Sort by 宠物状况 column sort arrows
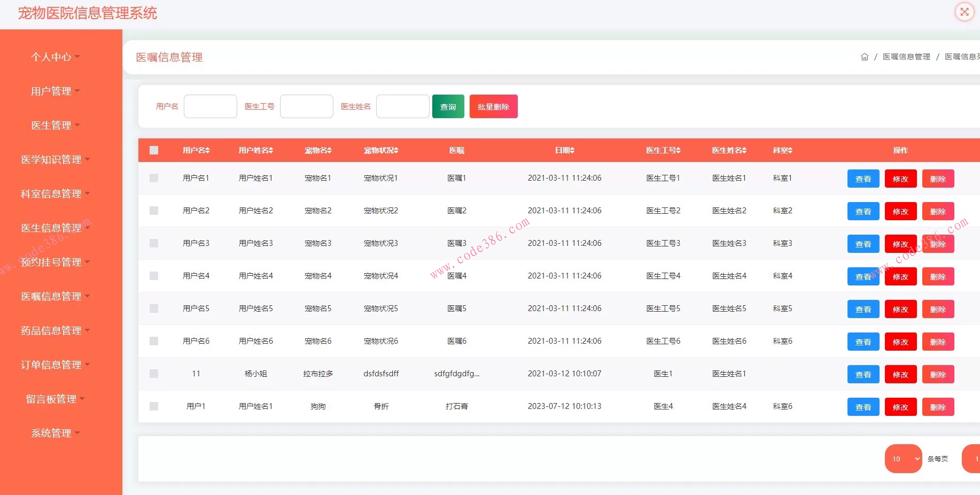Viewport: 980px width, 495px height. coord(396,151)
